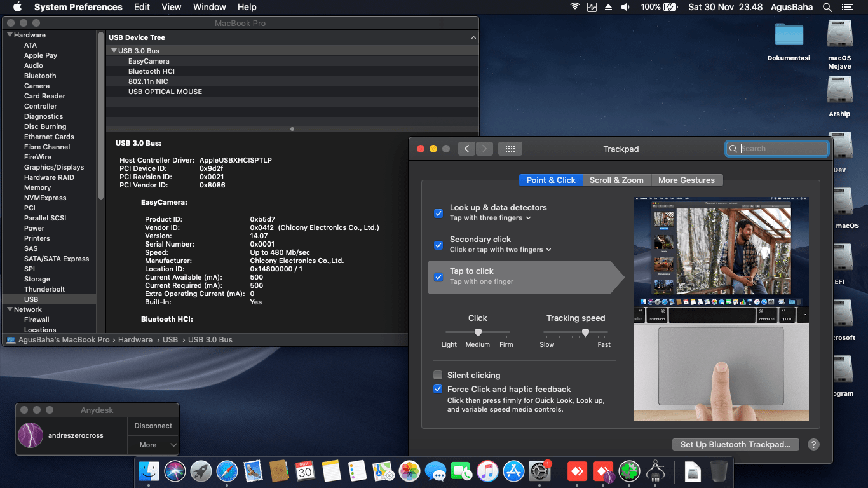Open Click or tap with two fingers dropdown
Image resolution: width=868 pixels, height=488 pixels.
tap(501, 250)
